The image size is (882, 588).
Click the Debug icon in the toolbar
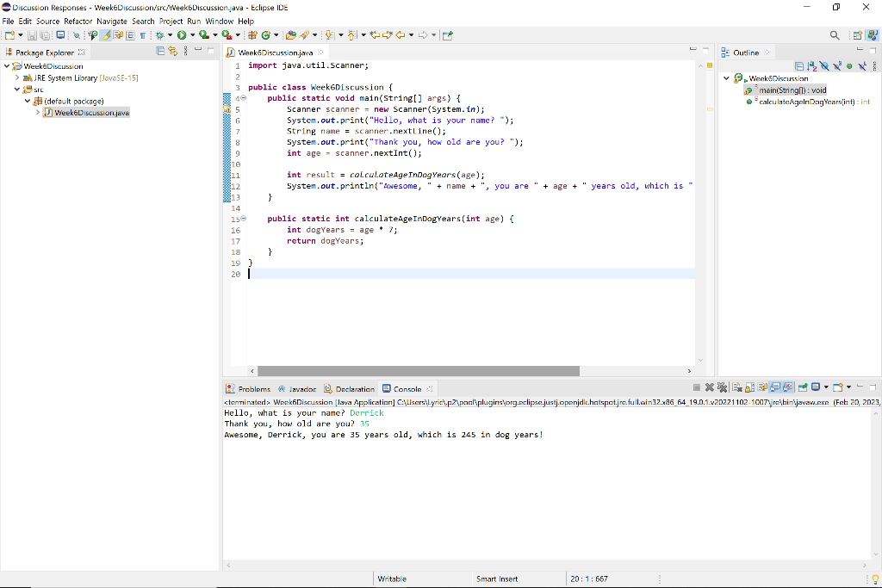pos(159,34)
